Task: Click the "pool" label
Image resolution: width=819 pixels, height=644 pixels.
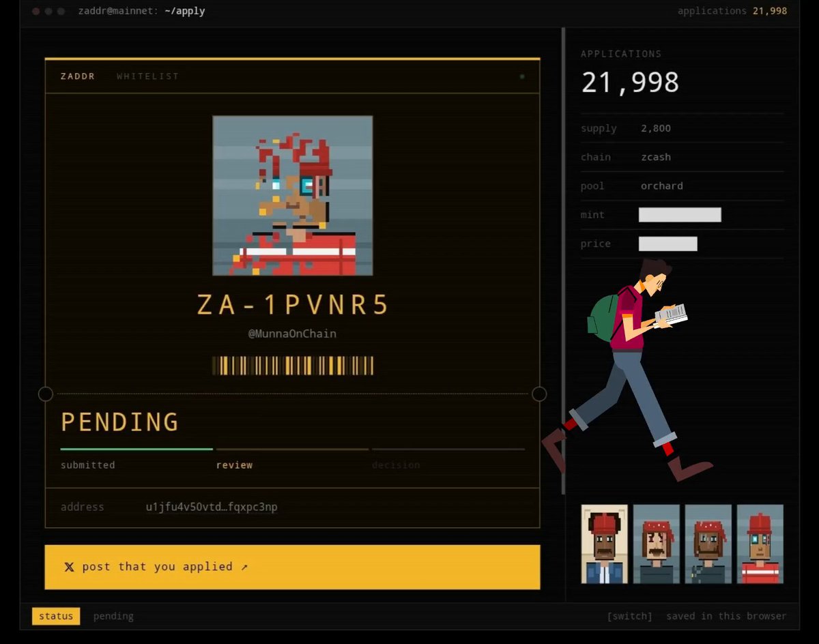Action: pyautogui.click(x=592, y=186)
